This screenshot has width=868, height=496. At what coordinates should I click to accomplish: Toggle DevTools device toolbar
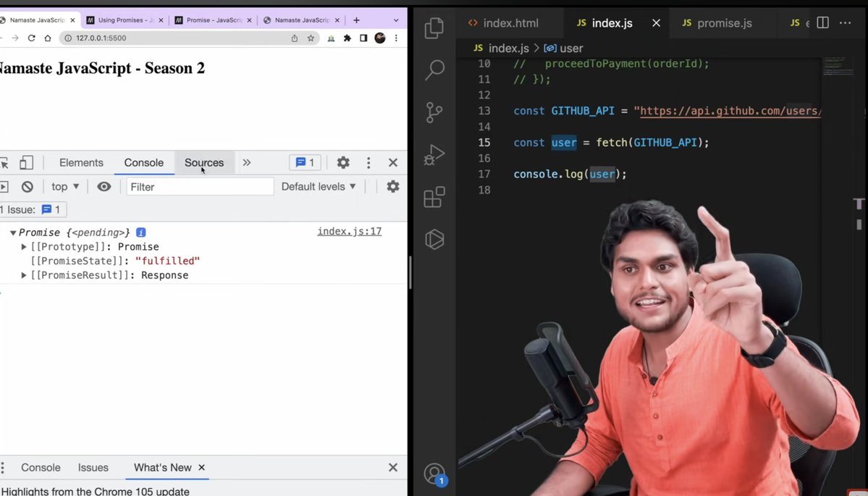[26, 163]
